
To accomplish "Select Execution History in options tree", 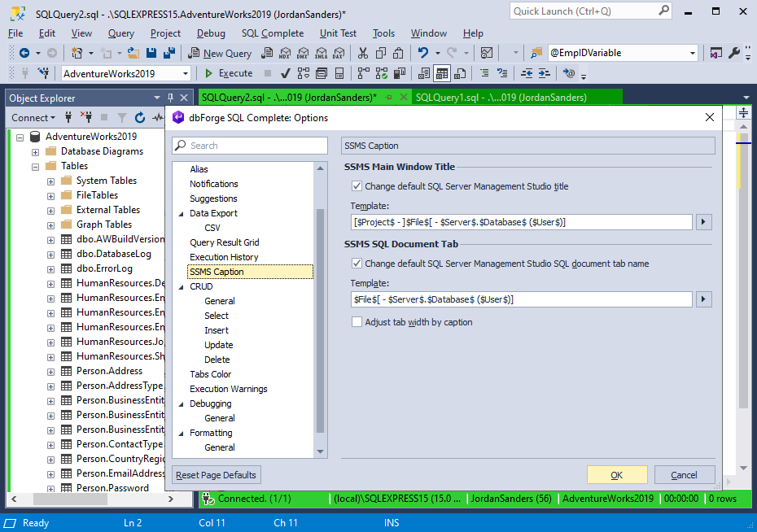I will (x=224, y=257).
